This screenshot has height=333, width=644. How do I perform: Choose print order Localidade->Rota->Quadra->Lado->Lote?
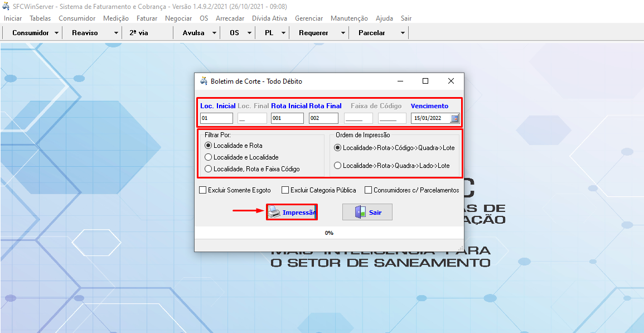tap(337, 166)
